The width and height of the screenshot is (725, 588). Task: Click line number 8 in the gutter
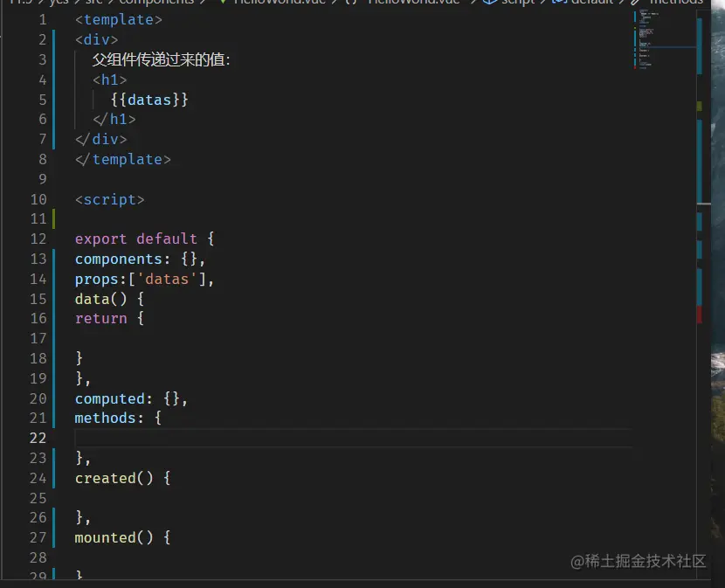pyautogui.click(x=43, y=160)
